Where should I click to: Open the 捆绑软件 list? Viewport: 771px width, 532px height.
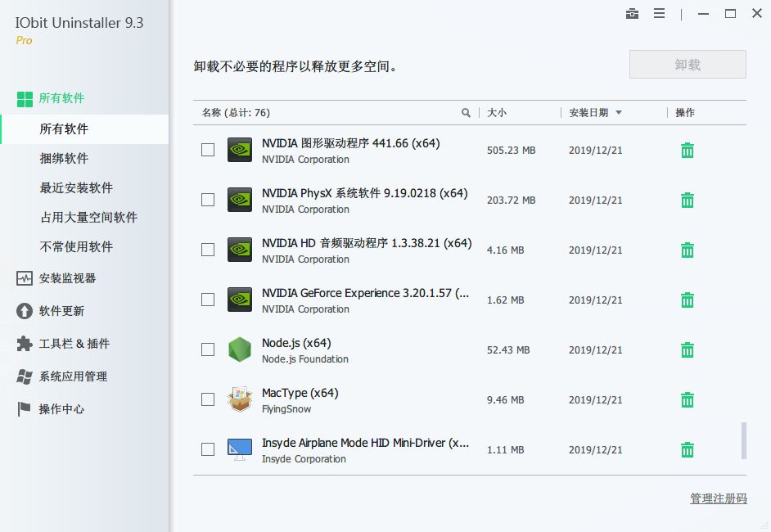point(65,158)
